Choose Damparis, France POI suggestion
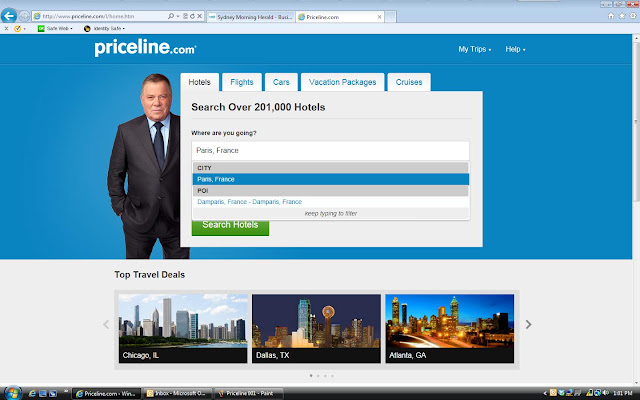 (x=331, y=202)
